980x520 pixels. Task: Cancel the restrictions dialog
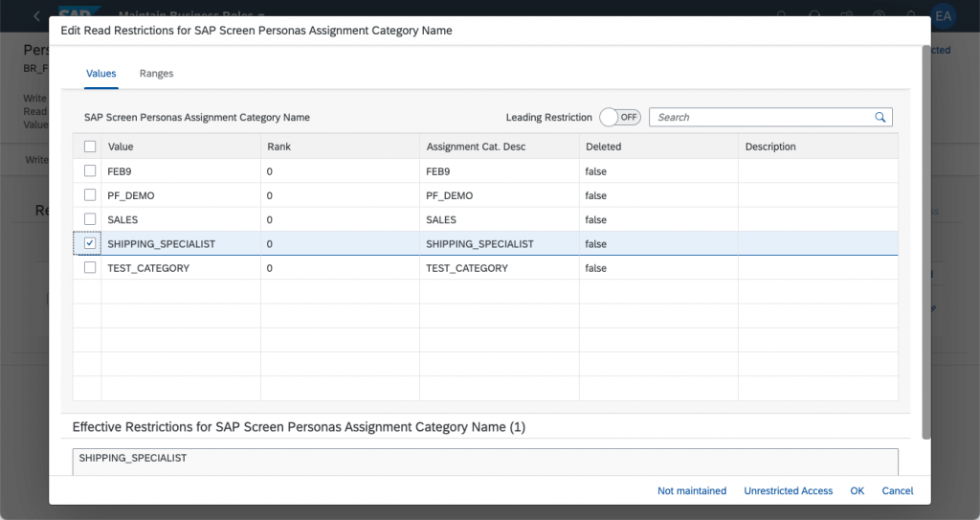click(898, 490)
